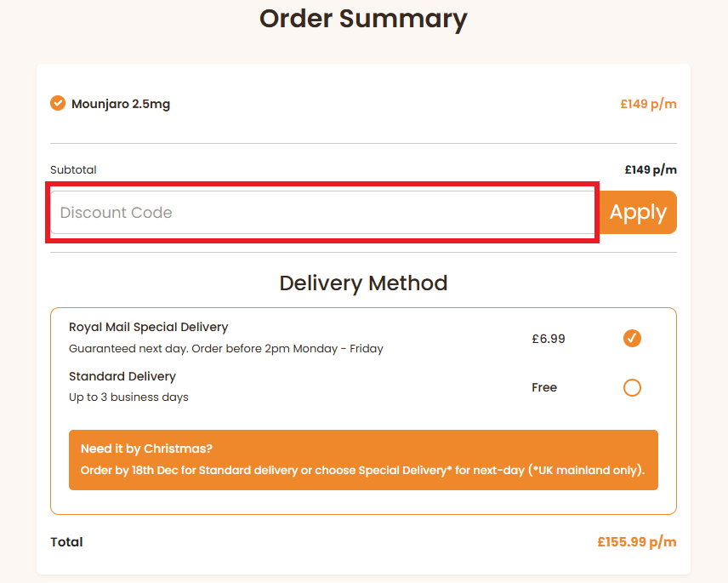
Task: Click the Order Summary heading
Action: (363, 19)
